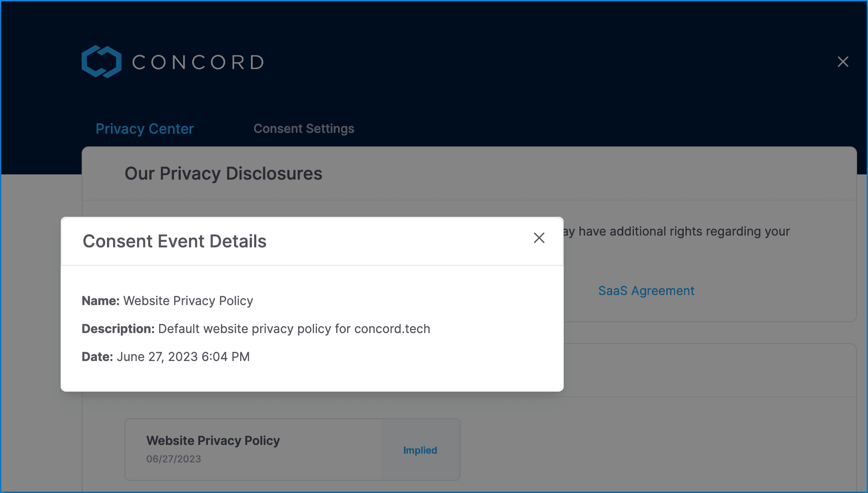Open the SaaS Agreement link
The height and width of the screenshot is (493, 868).
click(x=646, y=291)
